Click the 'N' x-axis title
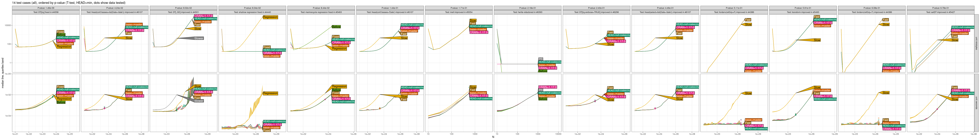 point(493,137)
